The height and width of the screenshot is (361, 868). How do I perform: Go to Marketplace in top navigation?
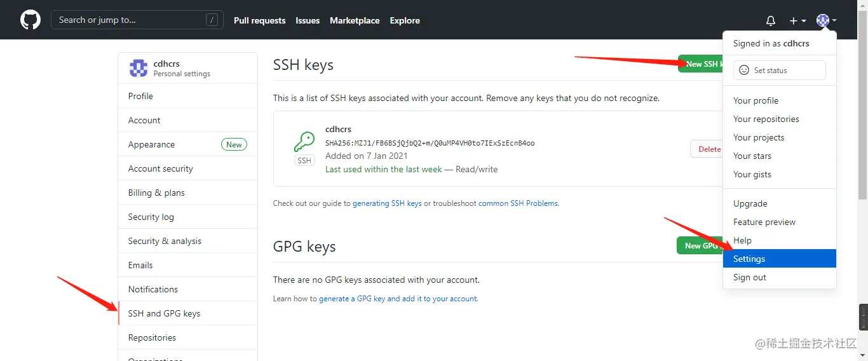(355, 20)
